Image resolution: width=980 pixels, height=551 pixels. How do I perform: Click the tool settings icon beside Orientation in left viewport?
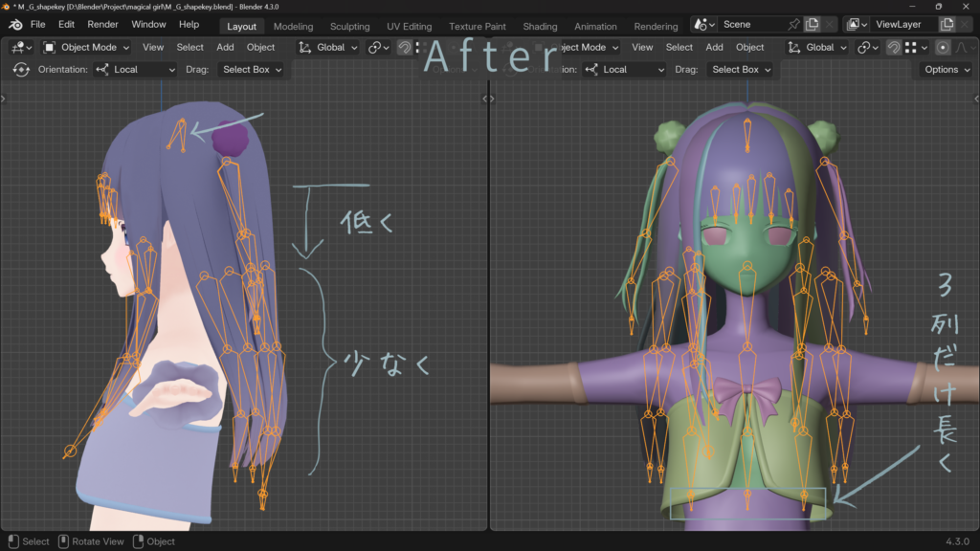[21, 70]
